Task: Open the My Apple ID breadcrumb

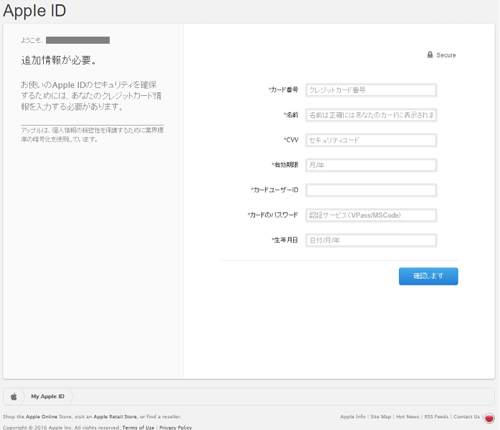Action: (48, 396)
